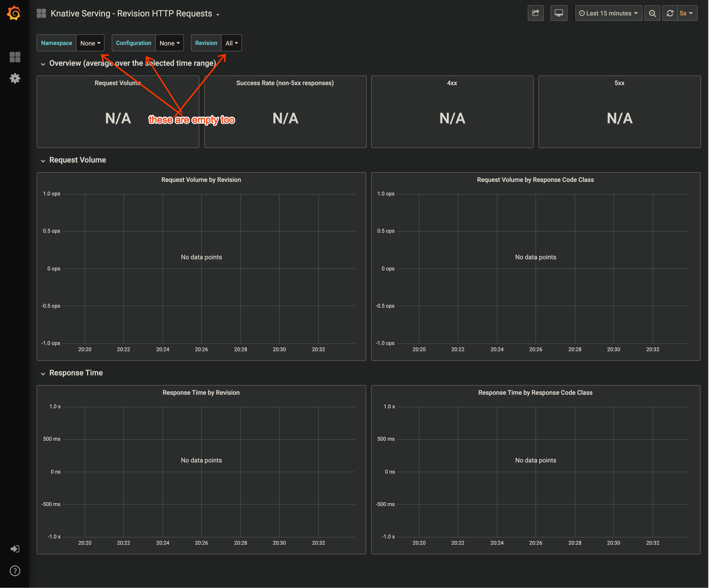Open the Dashboards icon in the sidebar
This screenshot has width=709, height=588.
click(15, 57)
